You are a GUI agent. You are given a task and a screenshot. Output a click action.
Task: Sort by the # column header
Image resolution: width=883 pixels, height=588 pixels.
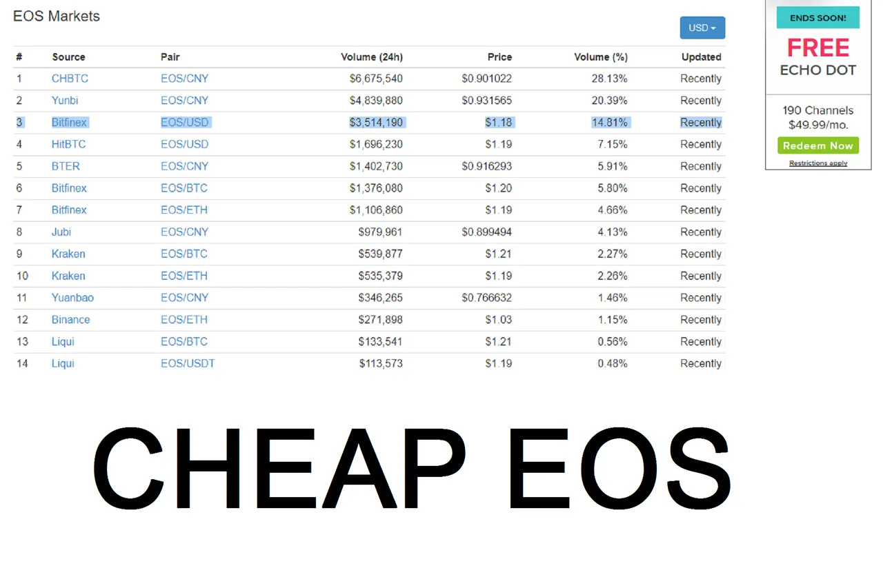(19, 57)
